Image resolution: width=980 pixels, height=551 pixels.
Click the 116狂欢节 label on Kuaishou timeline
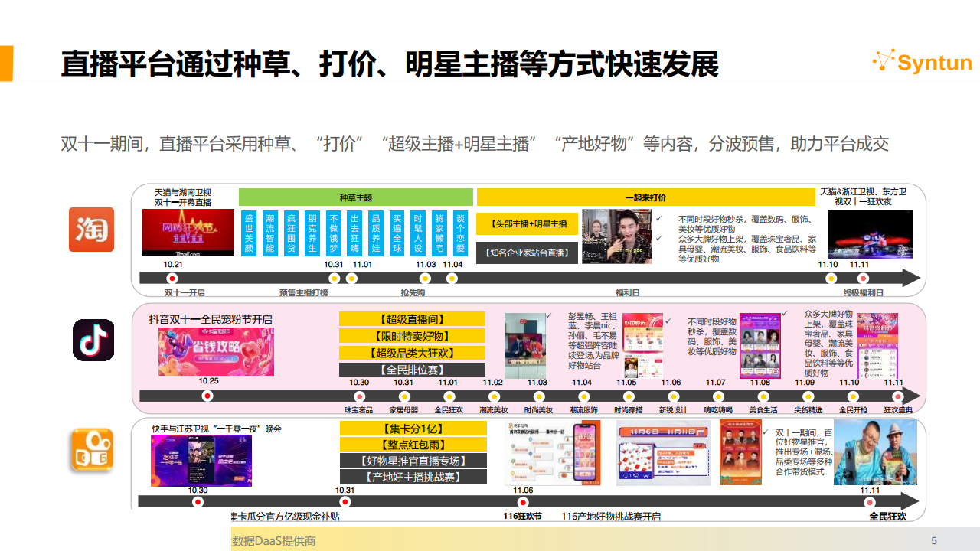click(522, 517)
